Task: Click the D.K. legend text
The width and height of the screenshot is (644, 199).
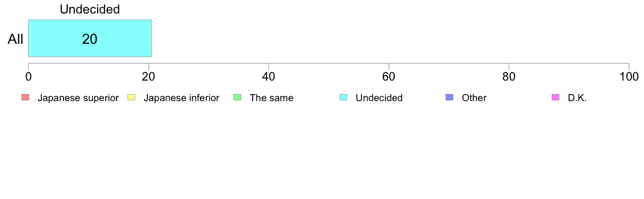Action: [x=577, y=98]
